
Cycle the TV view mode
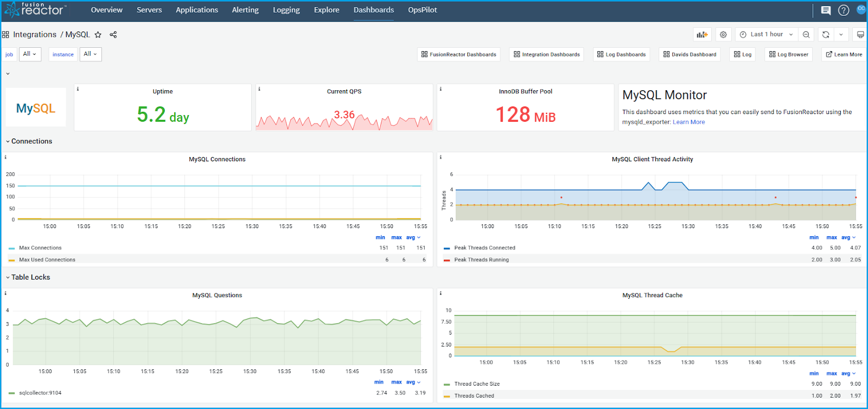pyautogui.click(x=860, y=34)
